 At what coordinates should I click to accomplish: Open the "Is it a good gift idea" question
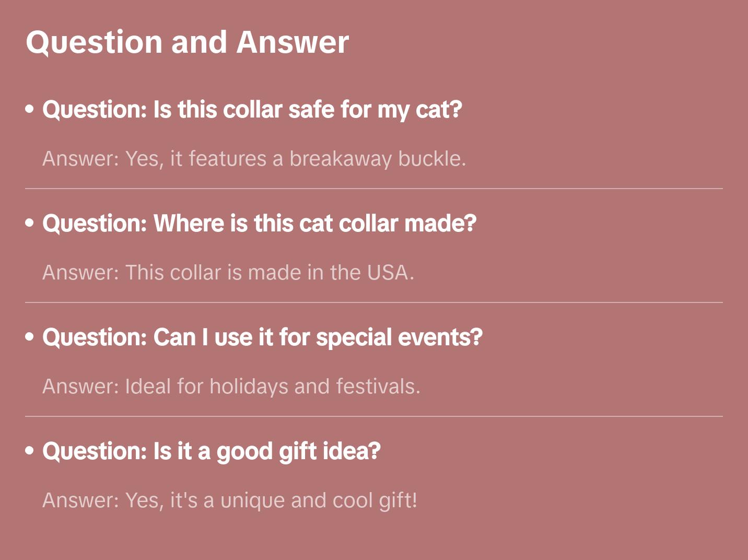211,451
